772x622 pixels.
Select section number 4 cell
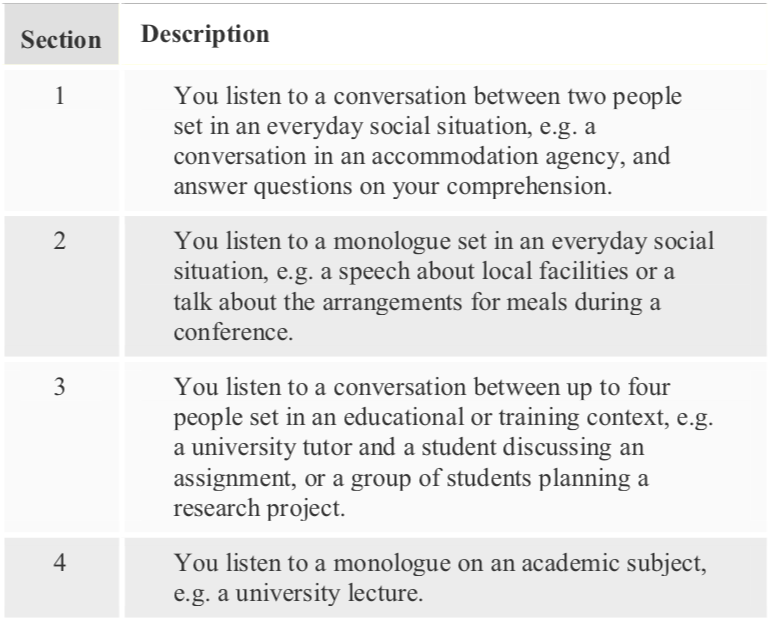pyautogui.click(x=61, y=577)
